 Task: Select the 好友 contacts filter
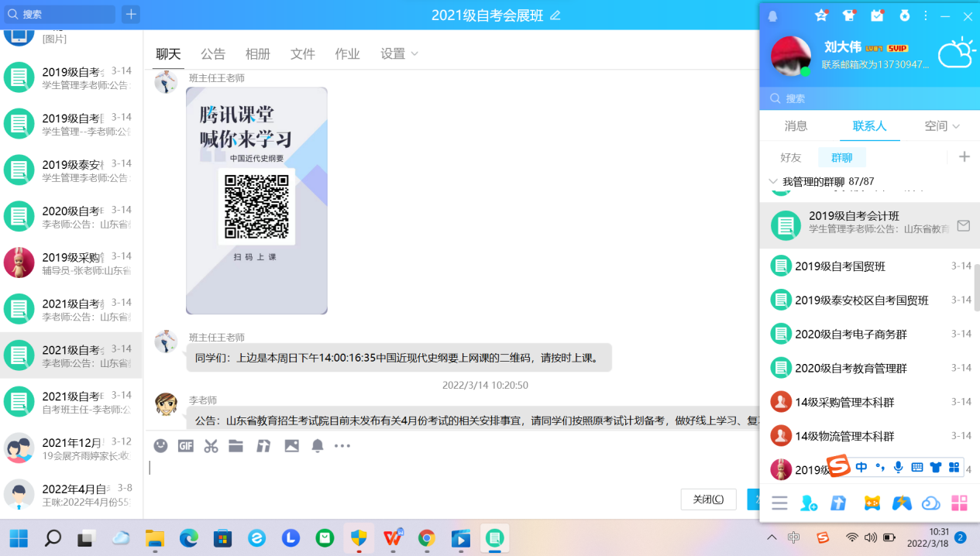click(x=791, y=157)
